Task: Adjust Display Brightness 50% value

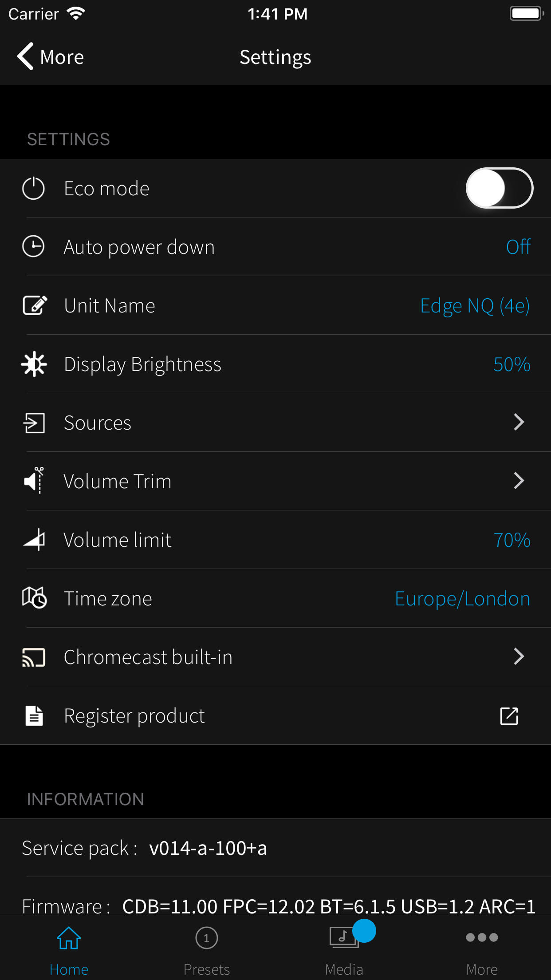Action: (512, 364)
